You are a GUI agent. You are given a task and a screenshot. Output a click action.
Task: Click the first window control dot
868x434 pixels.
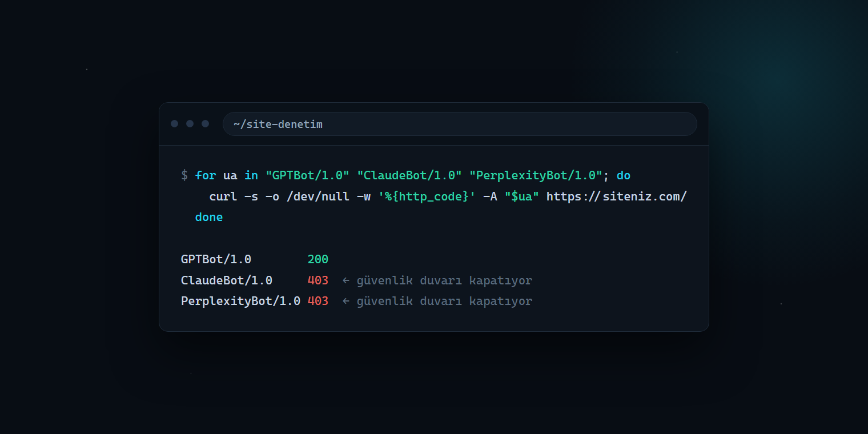175,124
